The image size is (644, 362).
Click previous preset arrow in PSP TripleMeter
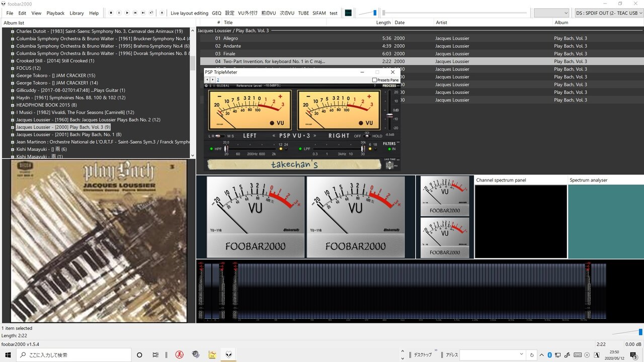207,80
